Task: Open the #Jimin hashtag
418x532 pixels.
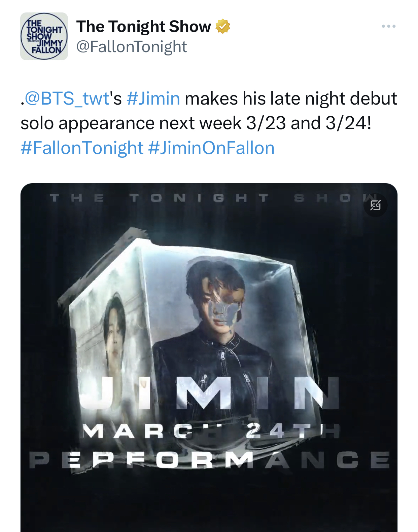Action: 153,99
